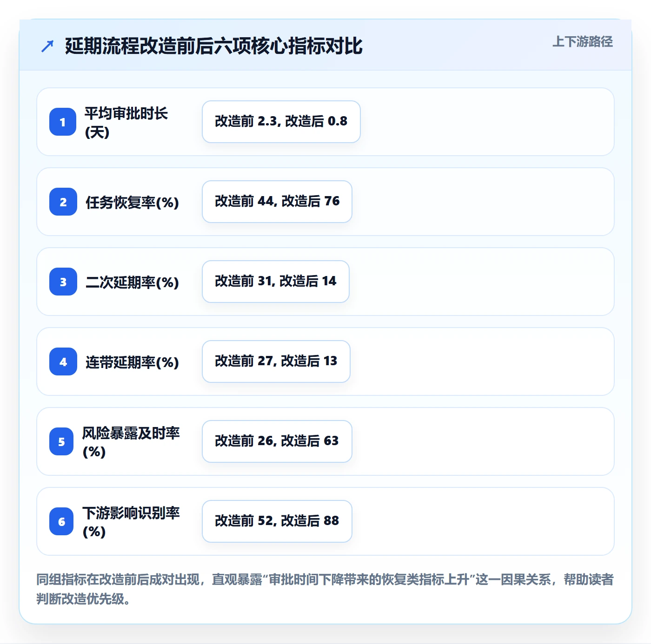Click the value chip 改造前 44, 改造后 76
This screenshot has height=644, width=651.
coord(277,202)
